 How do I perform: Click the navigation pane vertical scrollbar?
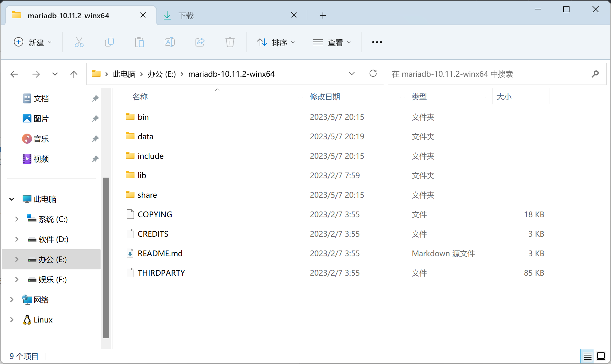(106, 258)
